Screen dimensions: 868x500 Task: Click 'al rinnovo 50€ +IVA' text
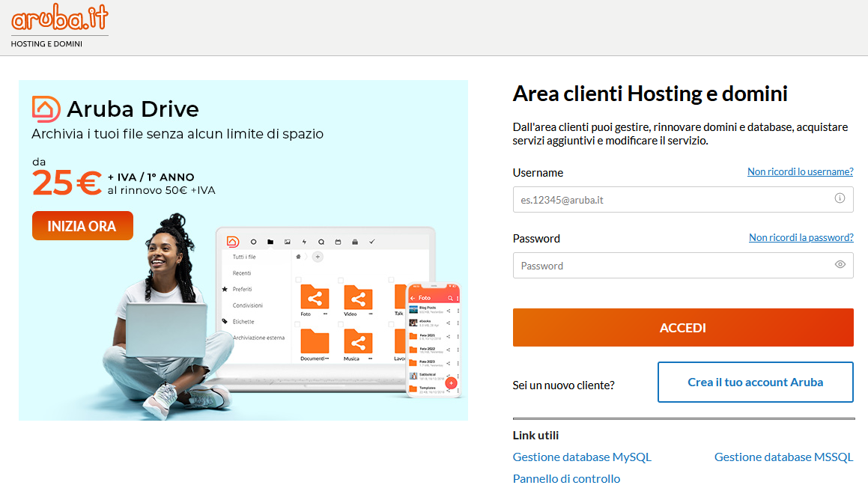click(x=161, y=190)
